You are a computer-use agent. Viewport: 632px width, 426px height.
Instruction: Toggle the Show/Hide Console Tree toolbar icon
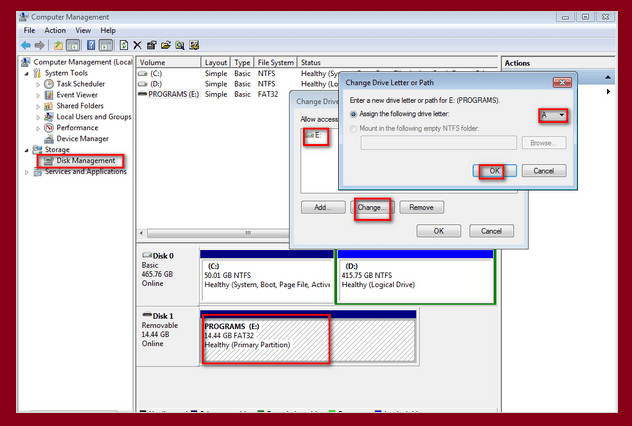pos(73,45)
